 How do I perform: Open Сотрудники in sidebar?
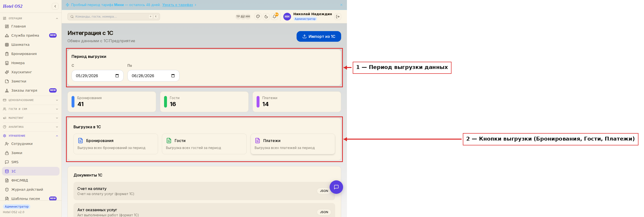(31, 144)
